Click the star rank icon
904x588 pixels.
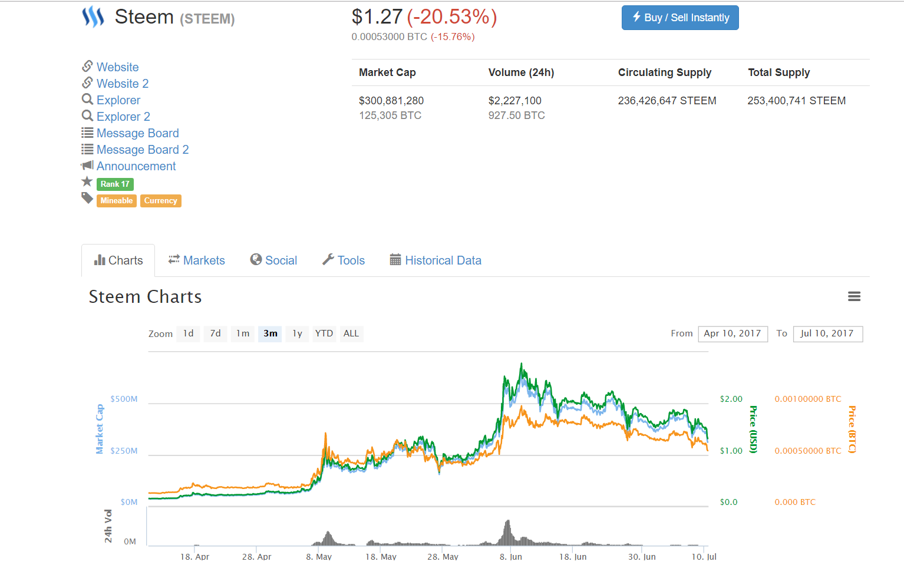(x=87, y=181)
